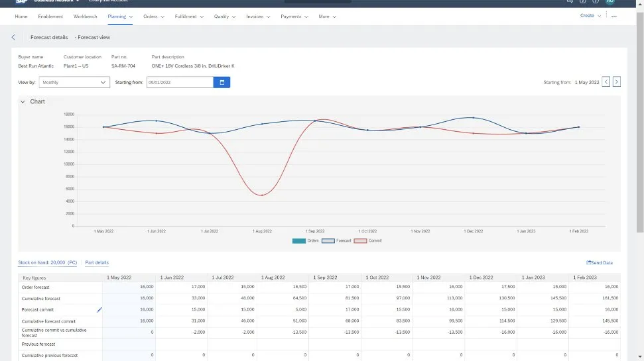644x361 pixels.
Task: Open the calendar date picker
Action: (x=222, y=82)
